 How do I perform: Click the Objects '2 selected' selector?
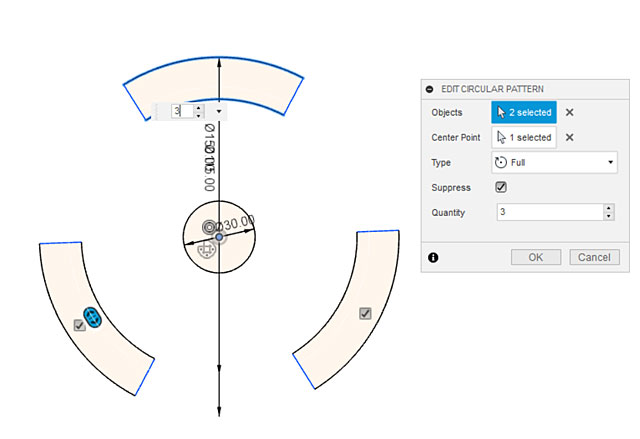[x=524, y=113]
